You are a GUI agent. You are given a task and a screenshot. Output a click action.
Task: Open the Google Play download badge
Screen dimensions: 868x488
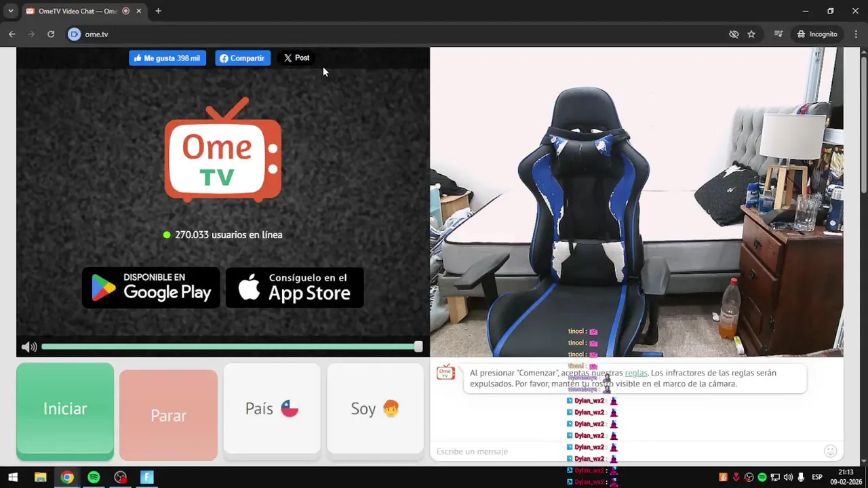[x=151, y=287]
